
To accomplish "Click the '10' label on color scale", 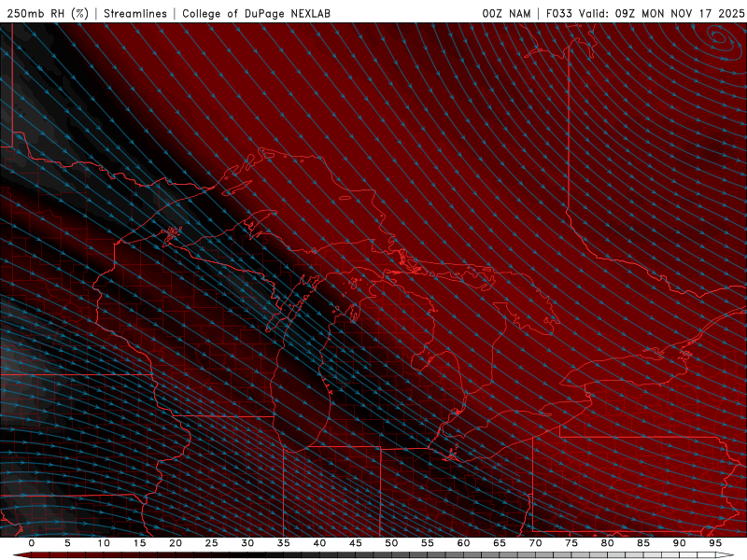I will [104, 543].
